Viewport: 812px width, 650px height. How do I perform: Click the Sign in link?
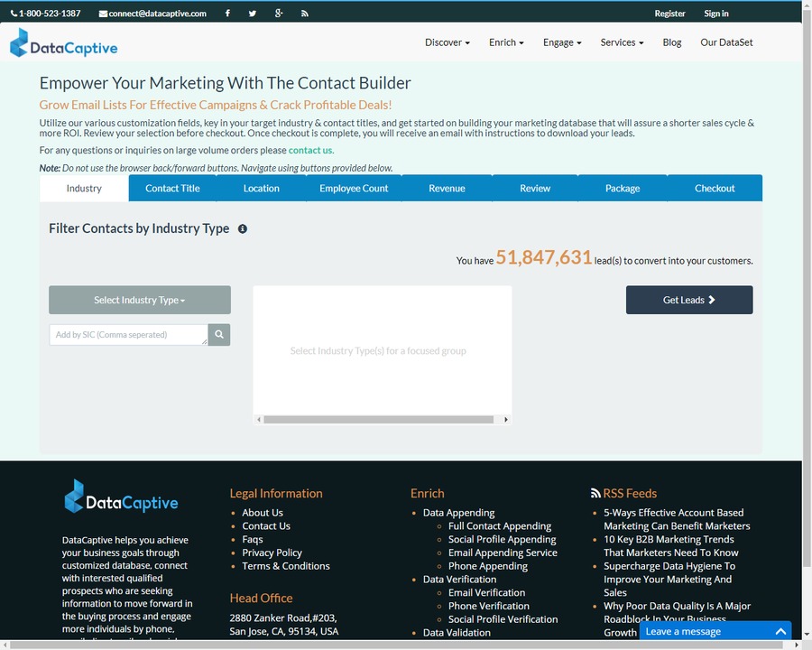(716, 14)
